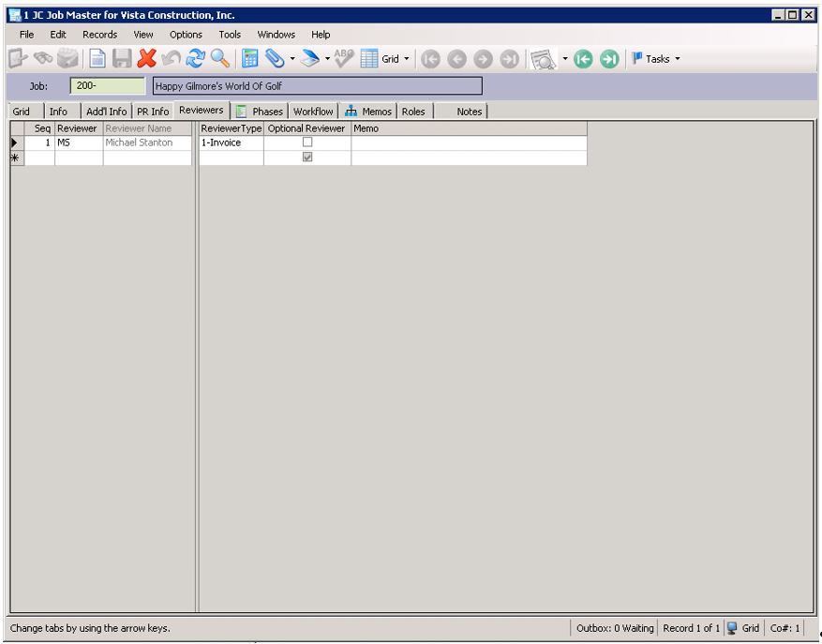This screenshot has height=644, width=822.
Task: Click the Tasks flag icon
Action: (637, 58)
